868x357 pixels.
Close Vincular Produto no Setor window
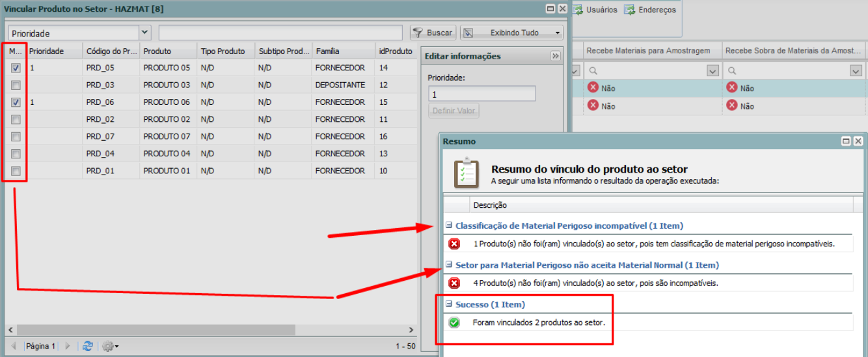(562, 8)
